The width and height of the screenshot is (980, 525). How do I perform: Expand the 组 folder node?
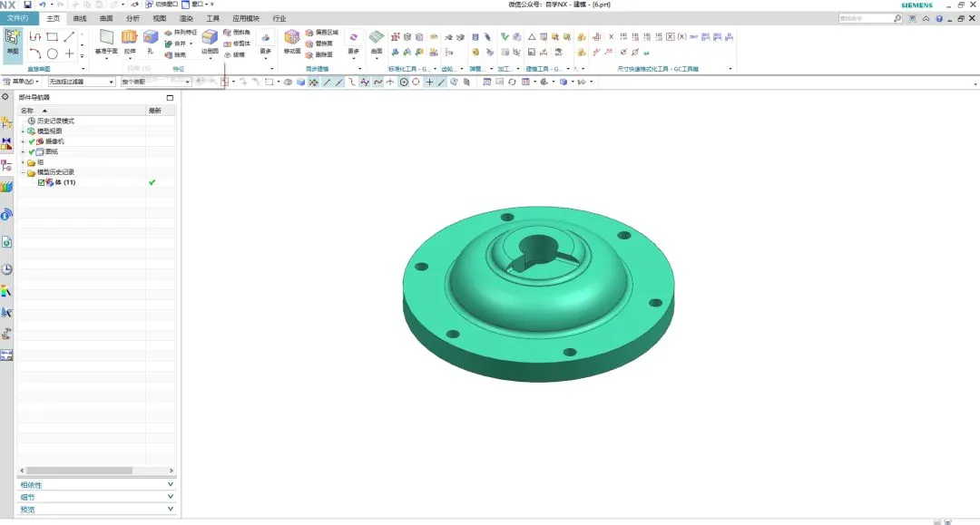click(23, 162)
